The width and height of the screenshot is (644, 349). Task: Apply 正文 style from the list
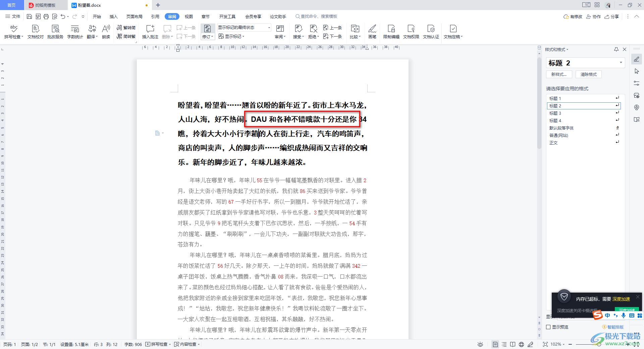584,143
